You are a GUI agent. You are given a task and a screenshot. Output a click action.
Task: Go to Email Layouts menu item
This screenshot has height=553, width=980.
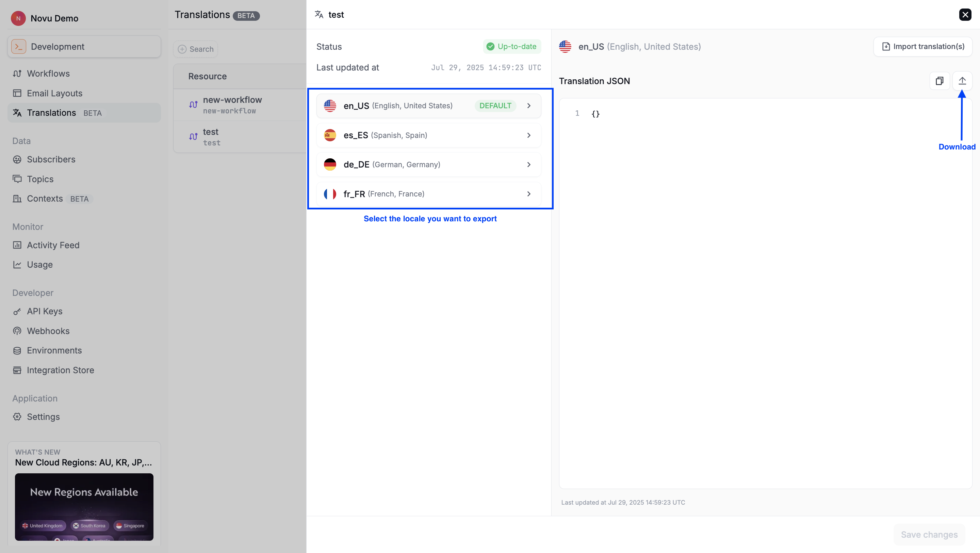pos(54,93)
